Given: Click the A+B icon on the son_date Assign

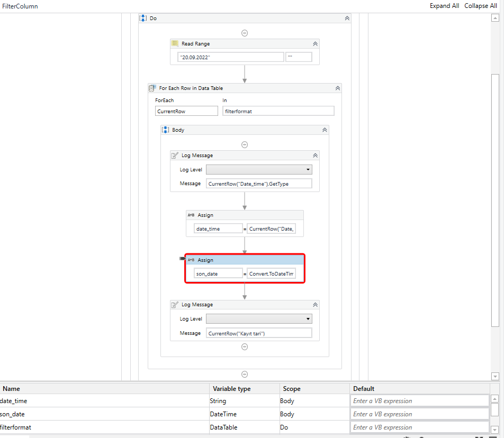Looking at the screenshot, I should click(x=191, y=260).
